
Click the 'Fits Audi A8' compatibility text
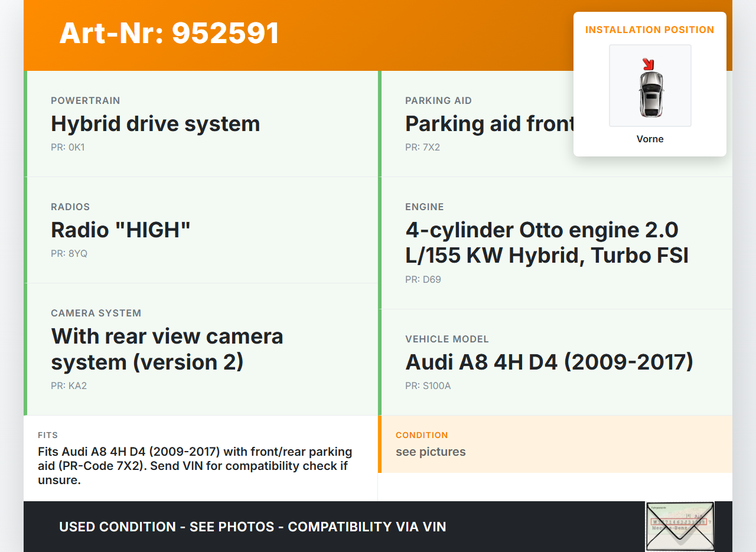click(195, 466)
